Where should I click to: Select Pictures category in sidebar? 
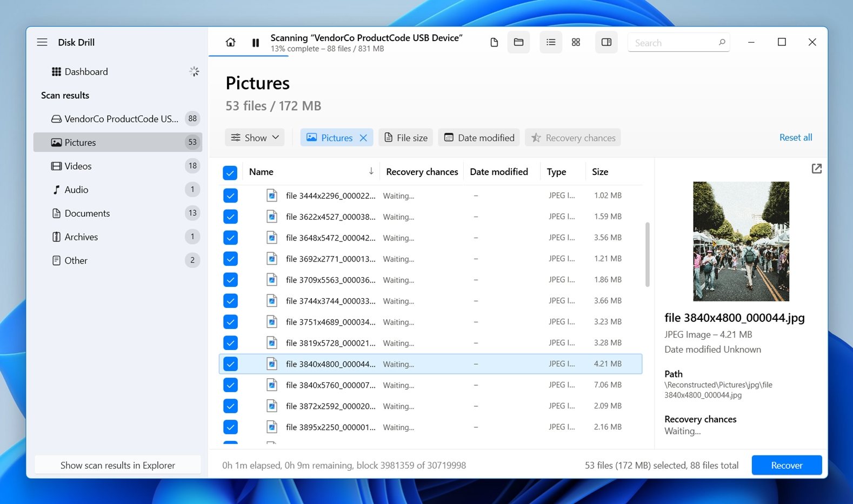[118, 142]
